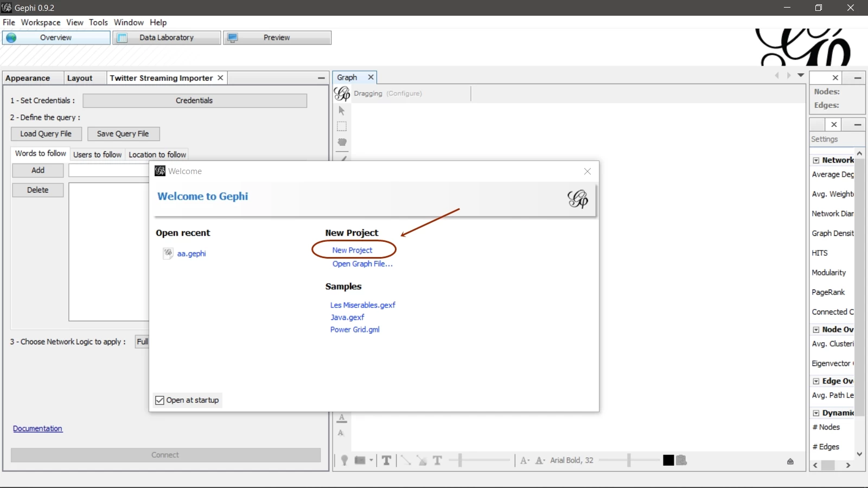Image resolution: width=868 pixels, height=488 pixels.
Task: Open the screenshot options dropdown arrow
Action: click(x=371, y=460)
